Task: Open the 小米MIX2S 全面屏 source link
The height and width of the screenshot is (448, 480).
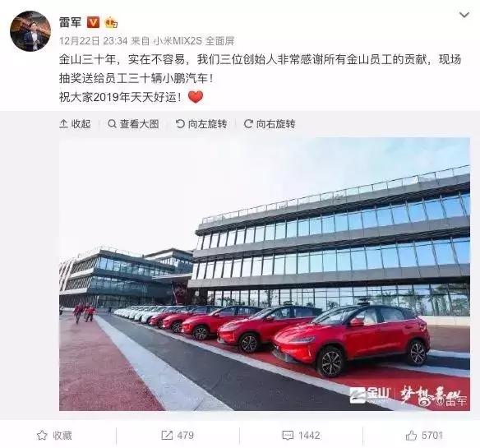Action: tap(194, 41)
